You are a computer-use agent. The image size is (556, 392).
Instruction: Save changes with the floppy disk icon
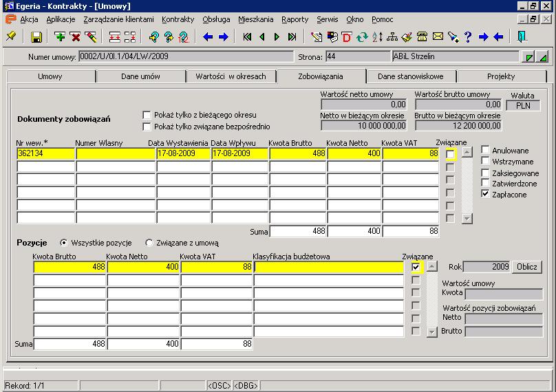[x=36, y=37]
